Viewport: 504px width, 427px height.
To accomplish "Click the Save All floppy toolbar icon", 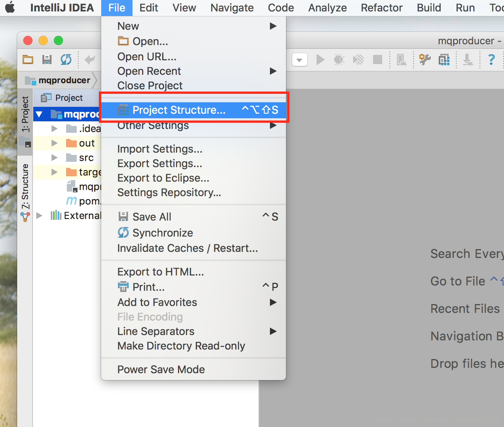I will click(x=47, y=60).
